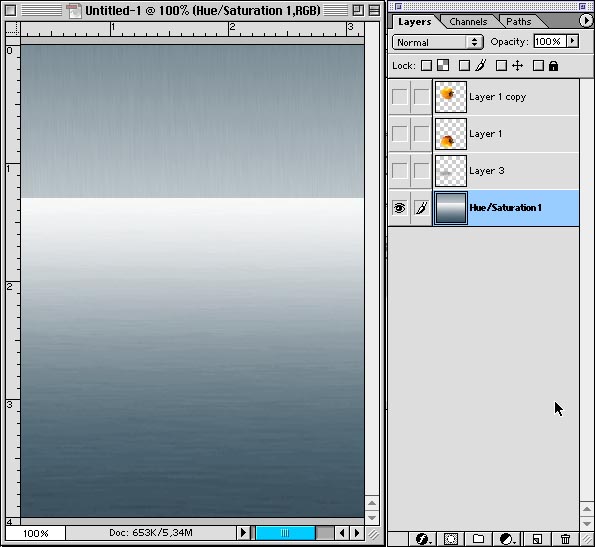
Task: Click the padlock lock all icon
Action: [x=554, y=66]
